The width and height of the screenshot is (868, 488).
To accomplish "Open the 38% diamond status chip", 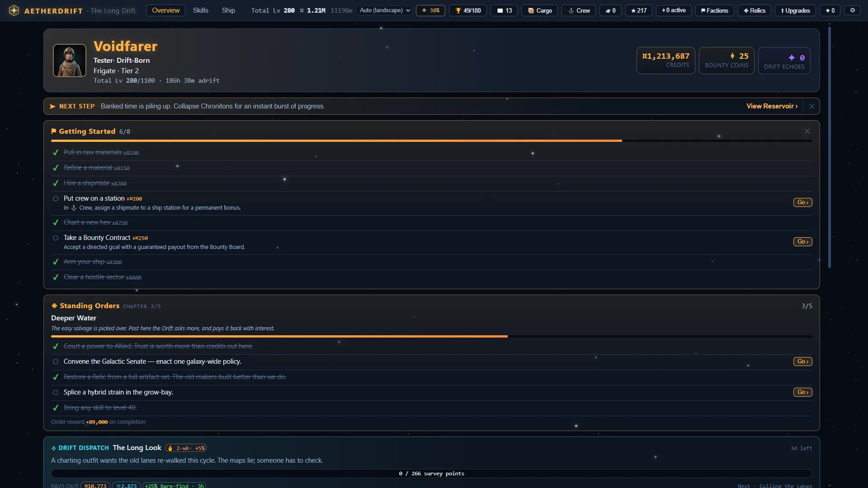I will [x=430, y=10].
